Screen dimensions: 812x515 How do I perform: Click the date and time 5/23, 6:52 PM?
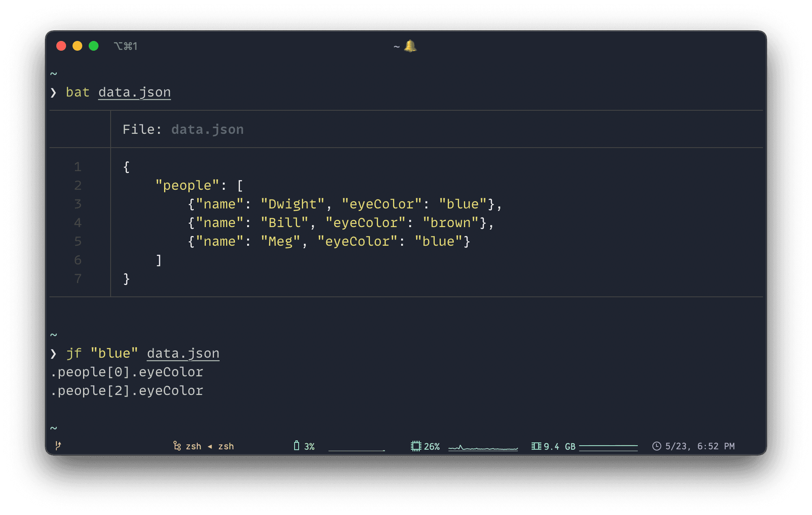[x=700, y=446]
